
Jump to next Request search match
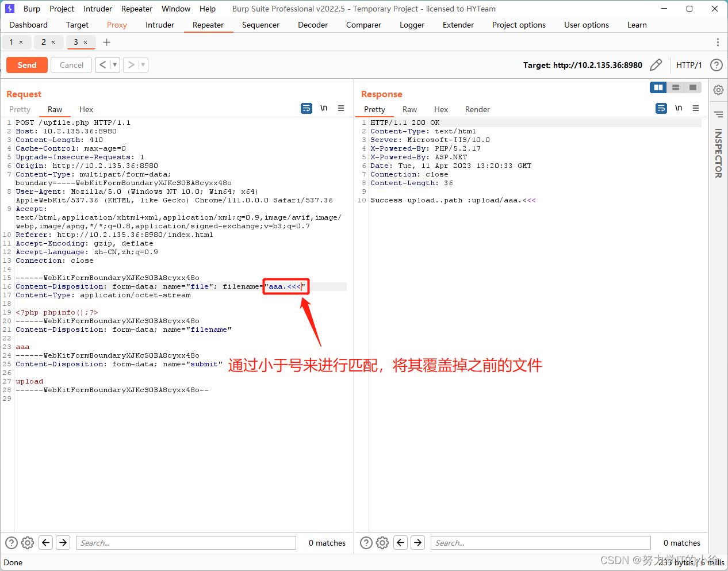point(63,542)
